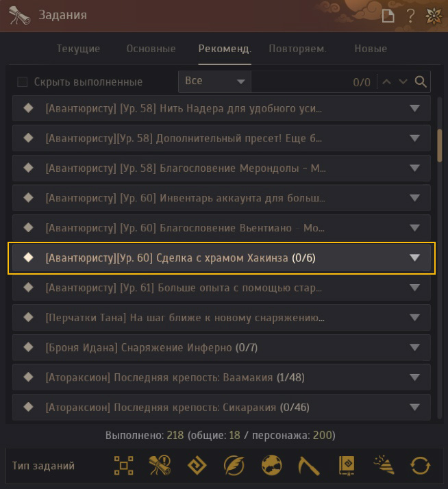Screen dimensions: 448x489
Task: Expand the 'Снаряжение Инферно' quest arrow
Action: [x=414, y=348]
